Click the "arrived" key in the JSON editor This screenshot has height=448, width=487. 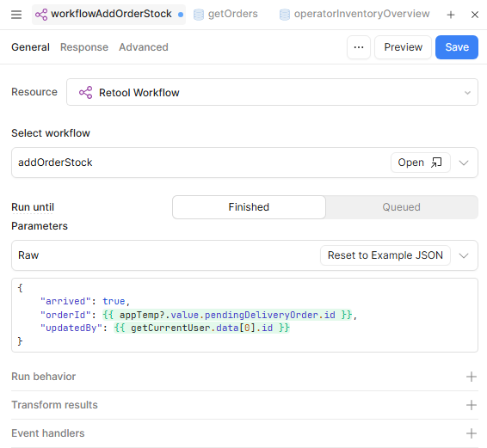65,301
